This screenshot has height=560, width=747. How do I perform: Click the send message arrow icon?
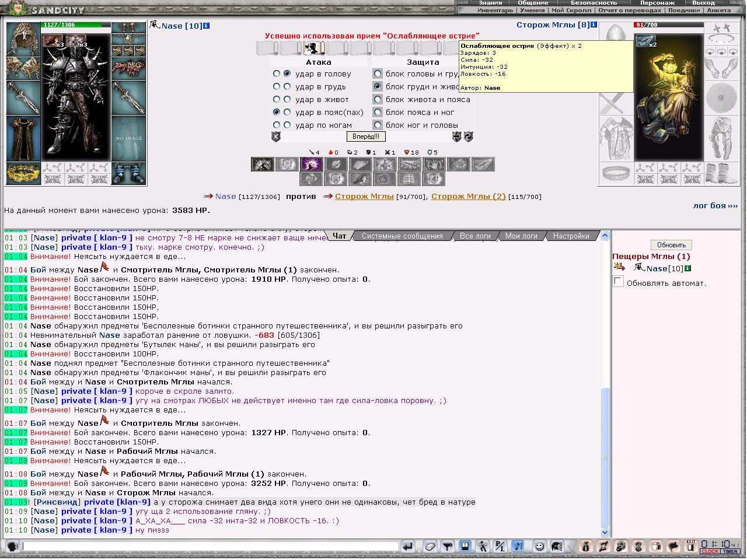408,547
